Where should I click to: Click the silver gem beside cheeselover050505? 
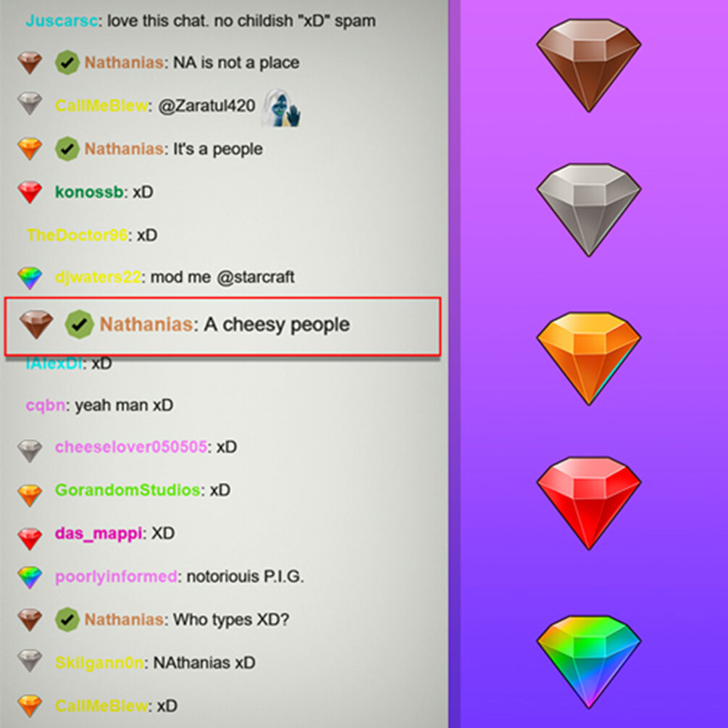(30, 451)
